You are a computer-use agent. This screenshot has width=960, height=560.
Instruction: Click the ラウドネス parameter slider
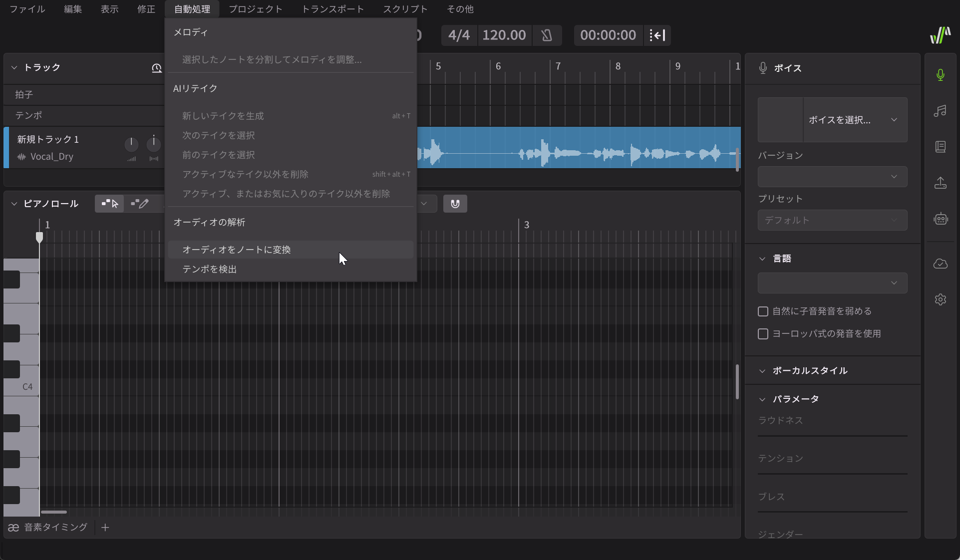[x=832, y=435]
